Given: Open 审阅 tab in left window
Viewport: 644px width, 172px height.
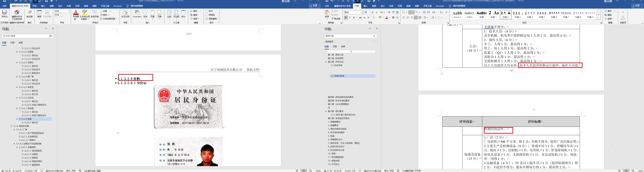Looking at the screenshot, I should pos(86,6).
